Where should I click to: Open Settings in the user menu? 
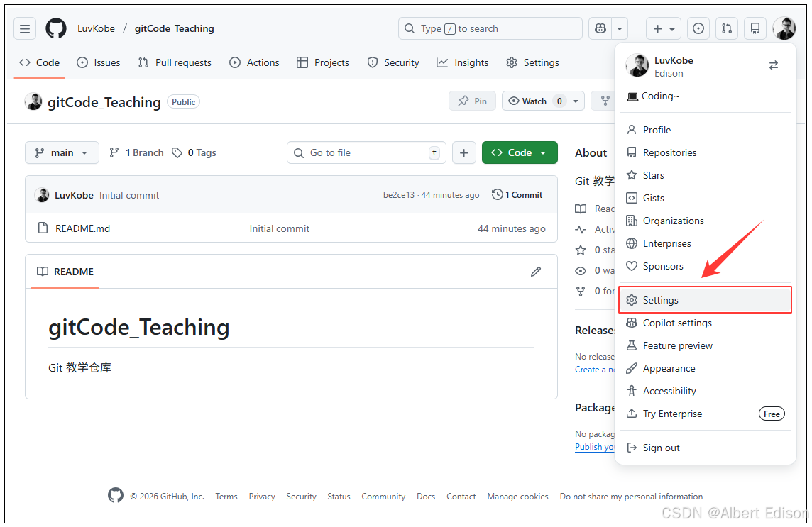point(706,300)
